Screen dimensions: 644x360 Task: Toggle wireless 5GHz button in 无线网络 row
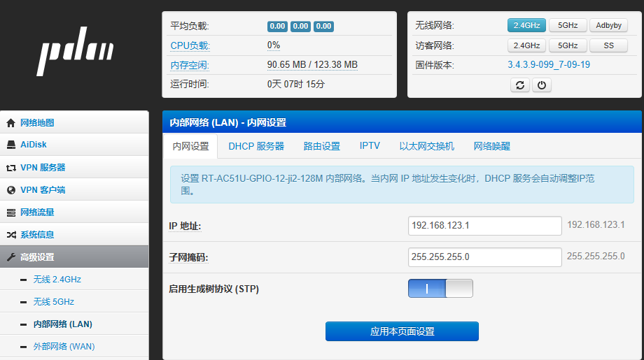(568, 25)
